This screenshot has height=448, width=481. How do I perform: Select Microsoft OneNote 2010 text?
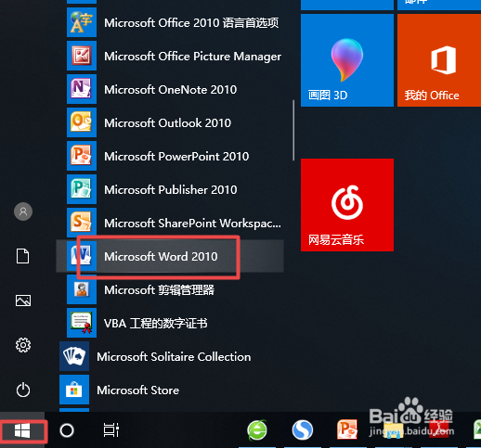click(171, 90)
